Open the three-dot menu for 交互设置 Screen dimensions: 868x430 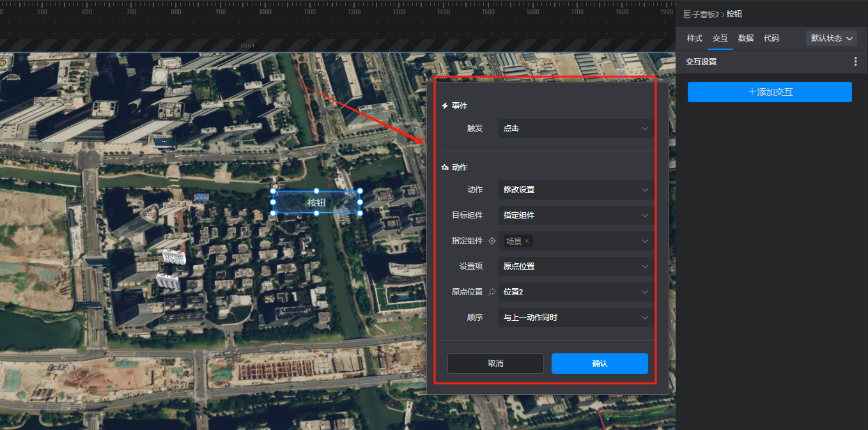tap(856, 62)
